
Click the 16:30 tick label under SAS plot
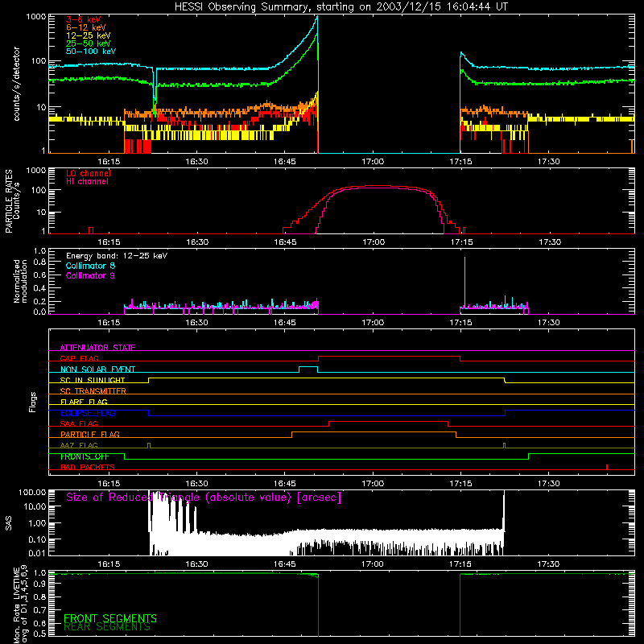pyautogui.click(x=196, y=564)
